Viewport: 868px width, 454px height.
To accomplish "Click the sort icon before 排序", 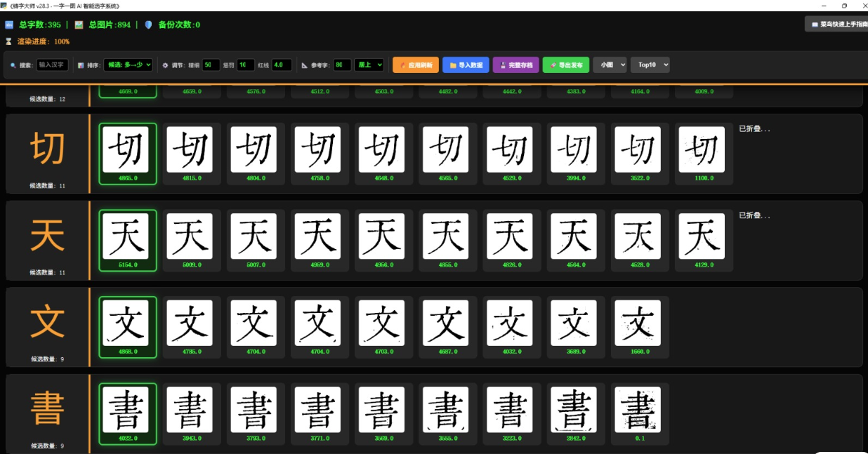I will pos(81,65).
